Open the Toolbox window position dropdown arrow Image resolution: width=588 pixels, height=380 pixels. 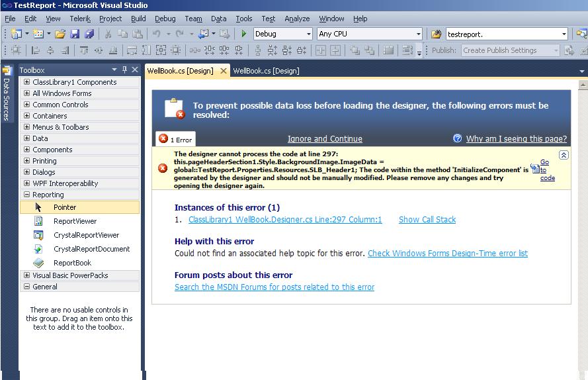114,70
